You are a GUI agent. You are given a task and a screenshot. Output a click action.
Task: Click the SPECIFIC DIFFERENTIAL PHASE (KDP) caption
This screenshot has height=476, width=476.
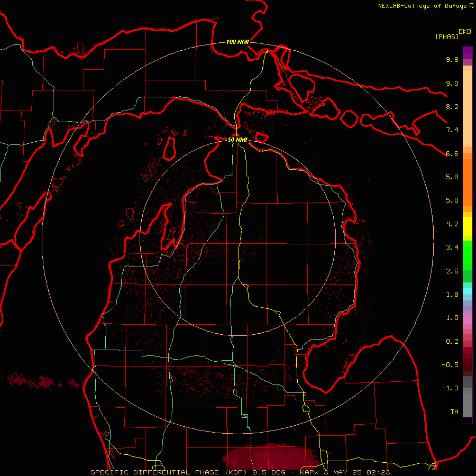coord(170,472)
